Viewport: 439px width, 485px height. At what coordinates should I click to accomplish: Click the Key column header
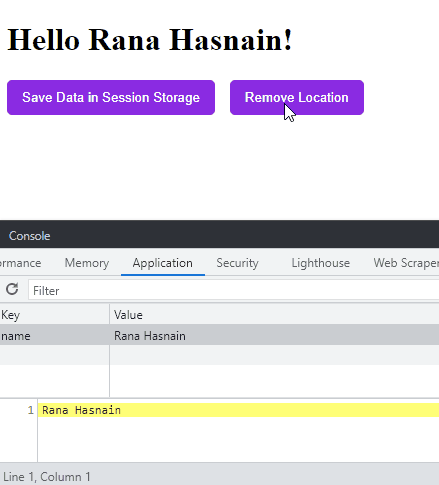tap(55, 315)
